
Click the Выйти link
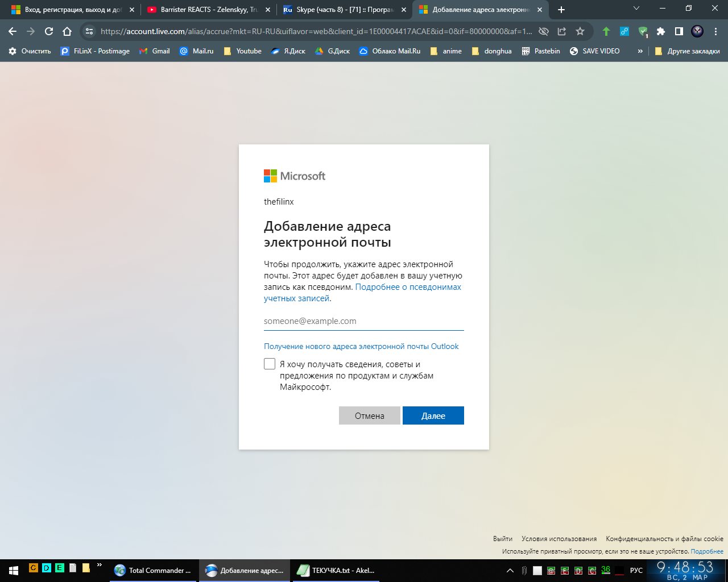(503, 539)
